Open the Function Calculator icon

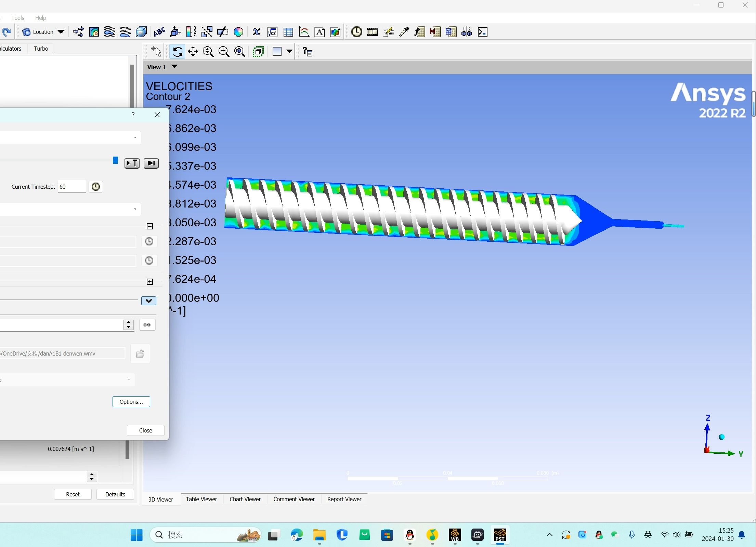click(420, 32)
